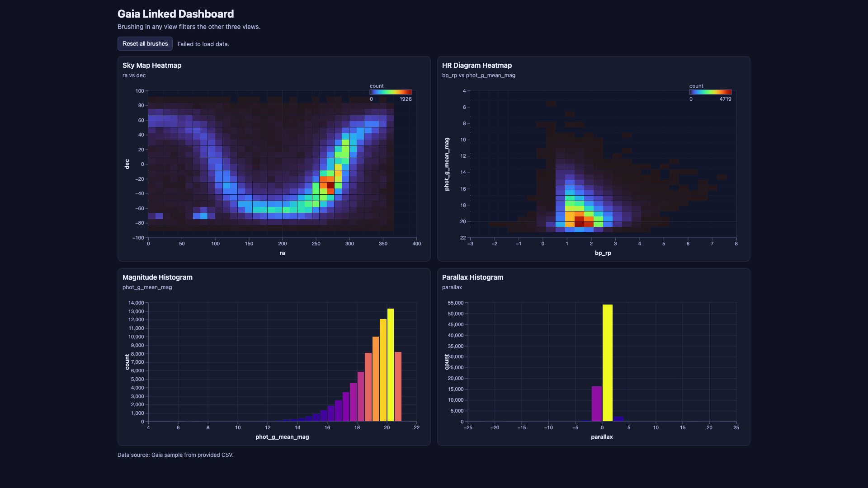Click the data source footer text
This screenshot has width=868, height=488.
tap(175, 455)
